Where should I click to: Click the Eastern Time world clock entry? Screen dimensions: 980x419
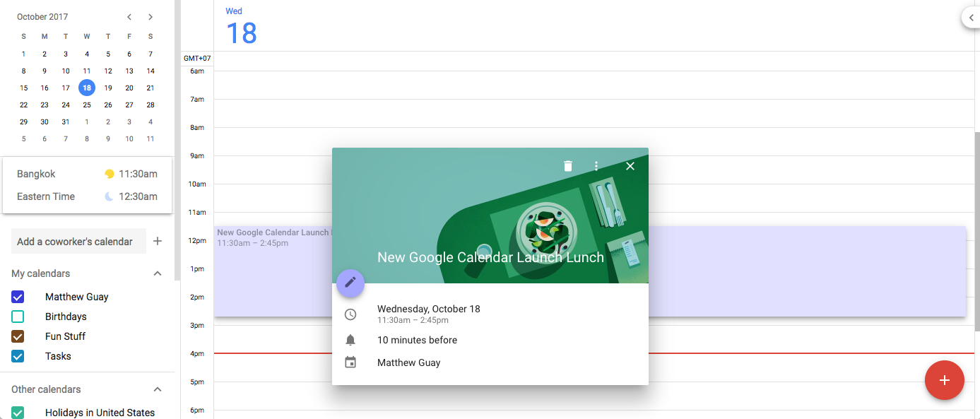click(87, 196)
